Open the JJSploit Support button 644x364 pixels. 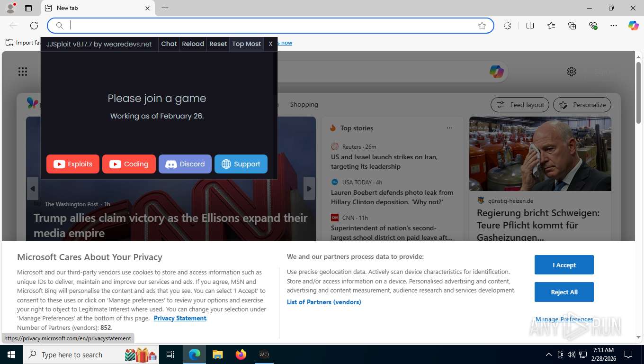click(x=241, y=164)
